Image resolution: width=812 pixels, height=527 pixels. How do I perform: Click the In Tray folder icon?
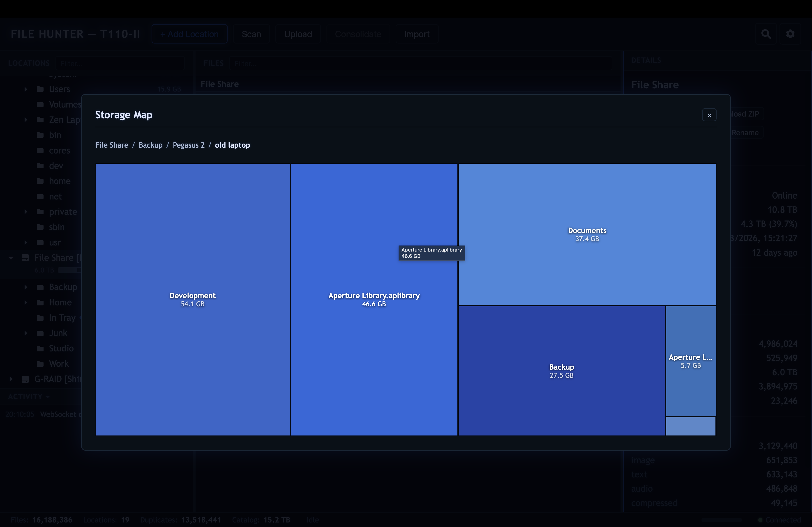point(40,318)
